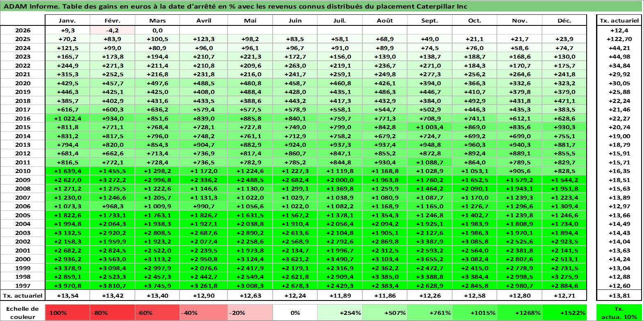Click the '+2 000,0' July 2009 cell
Image resolution: width=644 pixels, height=321 pixels.
point(340,180)
